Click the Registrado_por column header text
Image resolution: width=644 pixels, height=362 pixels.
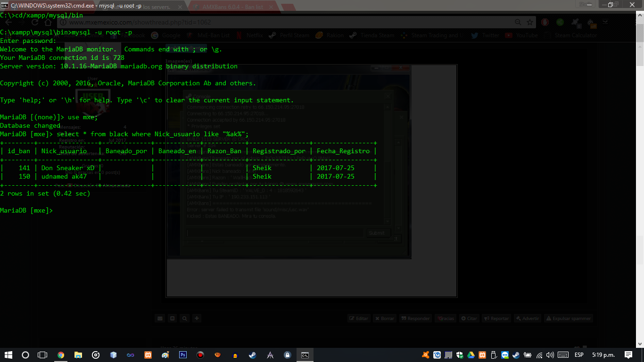(279, 151)
